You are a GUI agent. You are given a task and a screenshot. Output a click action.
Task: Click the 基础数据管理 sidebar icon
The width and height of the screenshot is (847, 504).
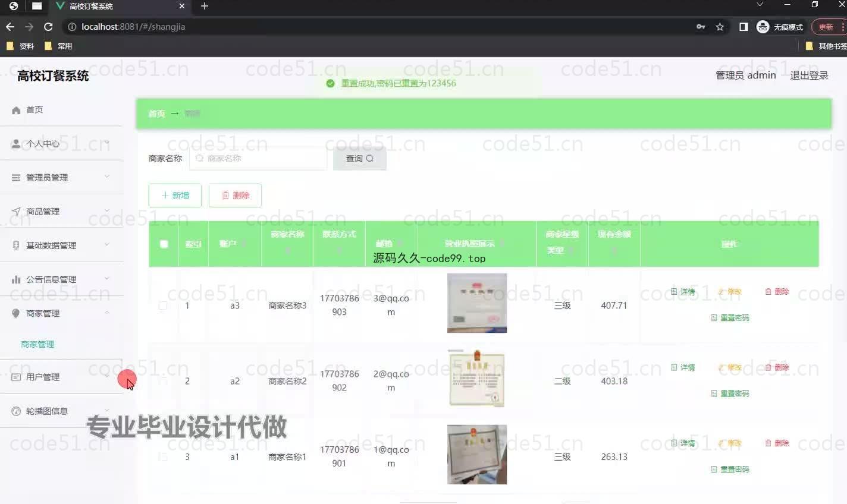(x=16, y=245)
